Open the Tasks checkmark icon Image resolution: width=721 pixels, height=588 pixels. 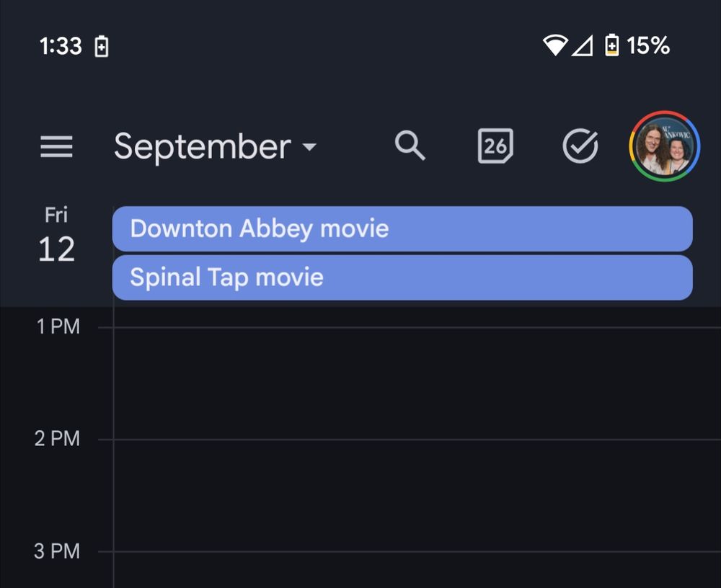[x=580, y=145]
